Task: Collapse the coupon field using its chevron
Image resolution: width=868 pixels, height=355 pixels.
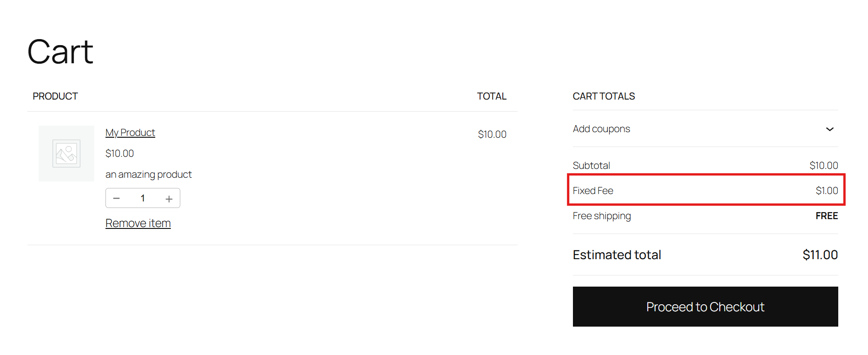Action: pos(830,129)
